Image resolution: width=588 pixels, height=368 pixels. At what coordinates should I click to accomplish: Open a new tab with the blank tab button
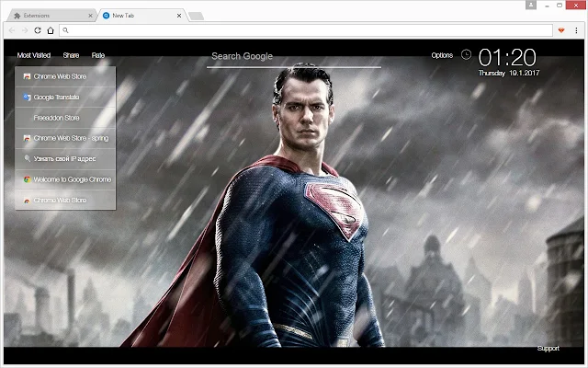click(x=196, y=16)
